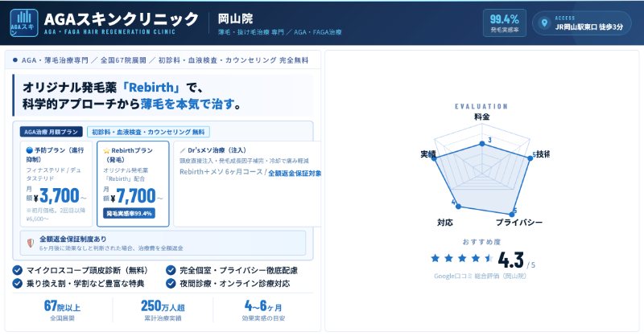
Task: Click the checkmark beside マイクロスコープ頭皮診断
Action: tap(18, 271)
